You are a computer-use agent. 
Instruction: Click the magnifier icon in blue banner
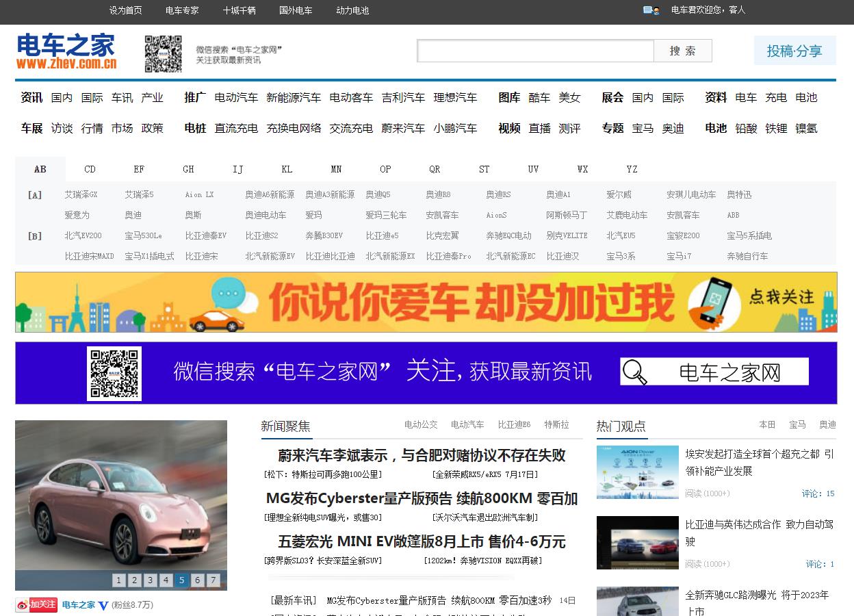click(634, 372)
